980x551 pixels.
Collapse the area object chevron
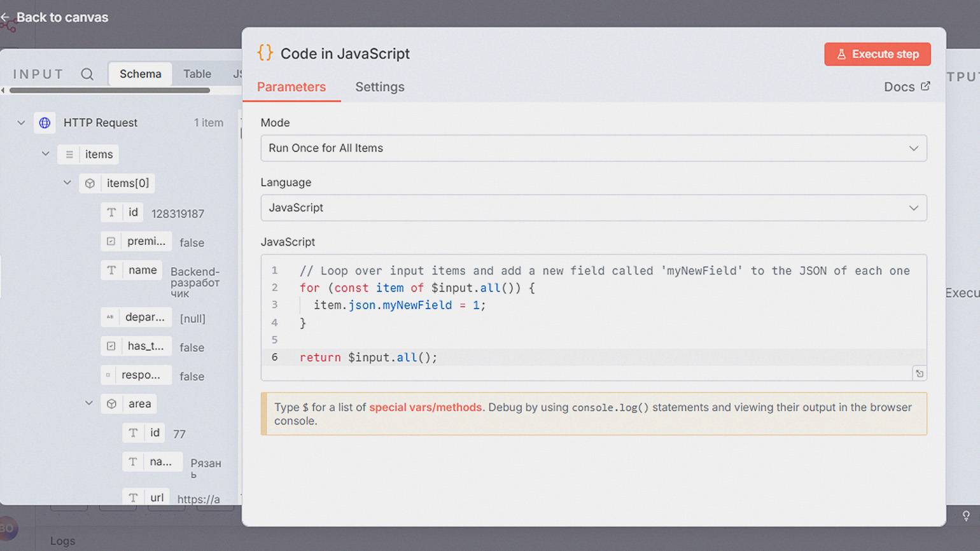89,403
